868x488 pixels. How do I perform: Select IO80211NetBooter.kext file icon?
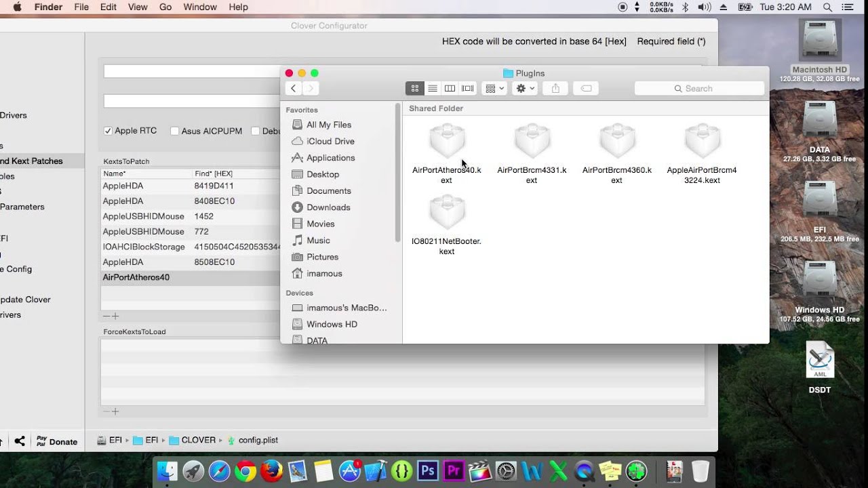pyautogui.click(x=447, y=213)
